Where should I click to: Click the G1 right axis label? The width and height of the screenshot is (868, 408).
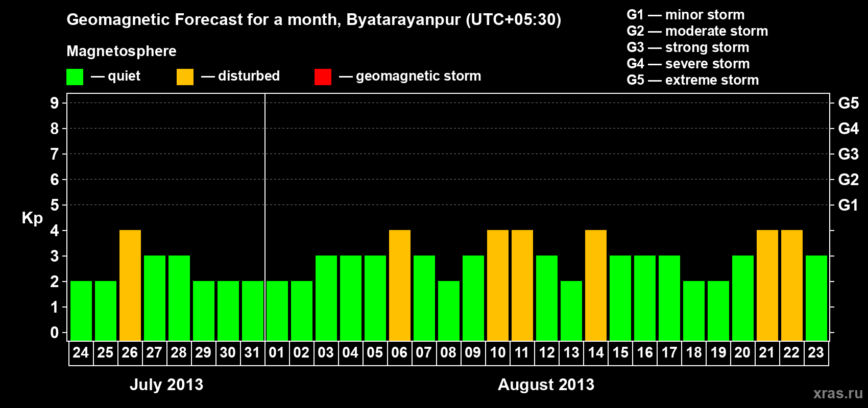tap(849, 205)
